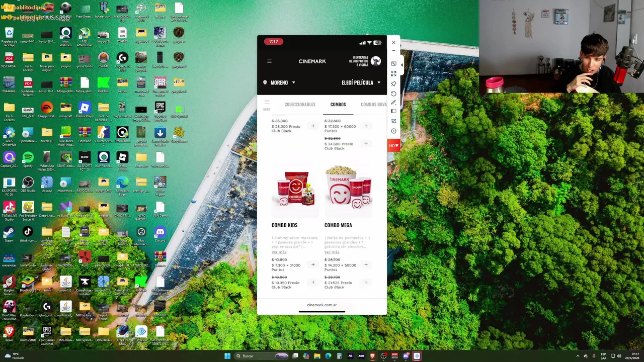Screen dimensions: 644x362
Task: Open the Spotify desktop shortcut
Action: click(28, 159)
